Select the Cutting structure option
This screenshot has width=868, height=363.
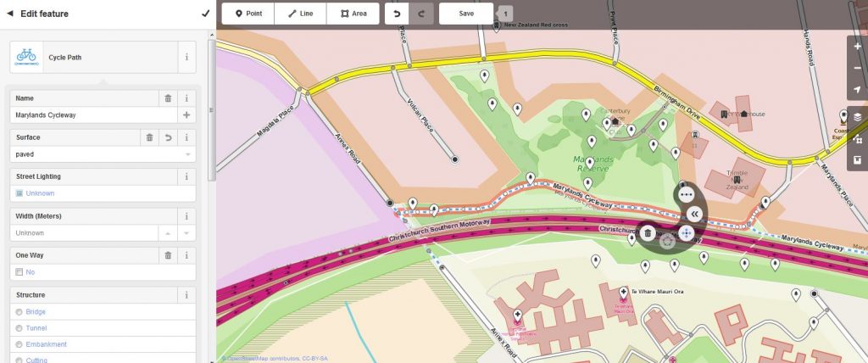tap(19, 360)
